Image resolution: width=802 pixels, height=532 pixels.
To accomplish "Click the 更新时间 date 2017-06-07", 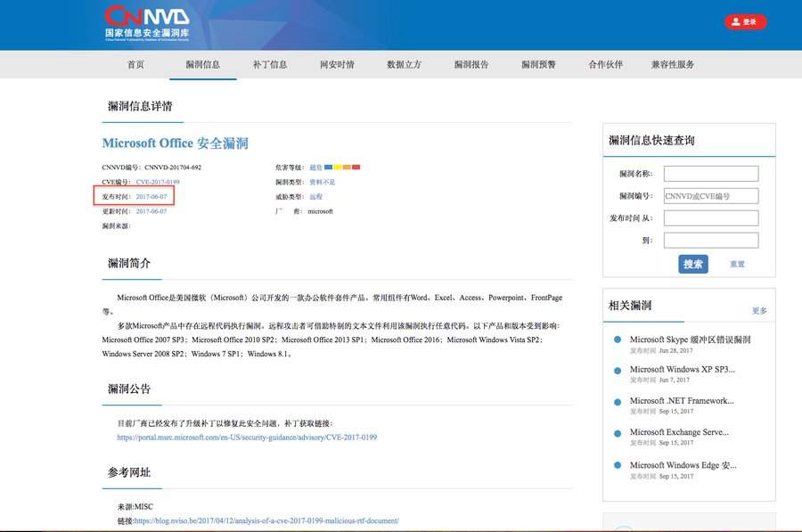I will click(151, 211).
